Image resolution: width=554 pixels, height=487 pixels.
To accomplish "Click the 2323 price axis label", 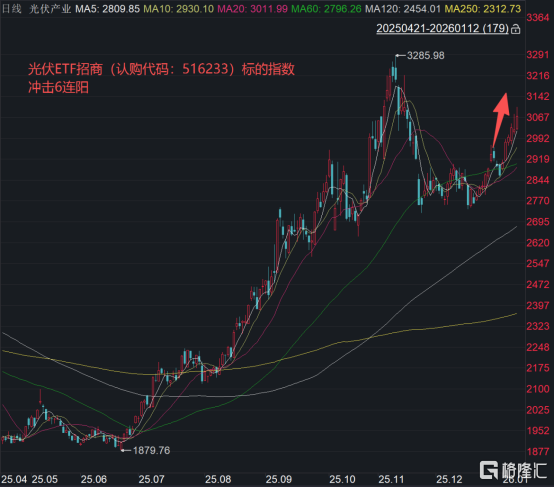I will pyautogui.click(x=538, y=326).
